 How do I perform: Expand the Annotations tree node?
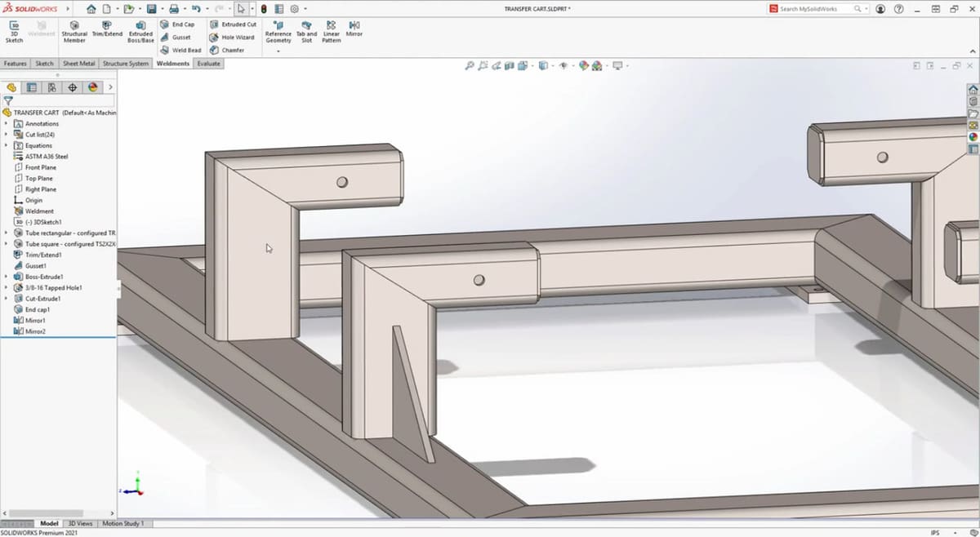pos(7,123)
